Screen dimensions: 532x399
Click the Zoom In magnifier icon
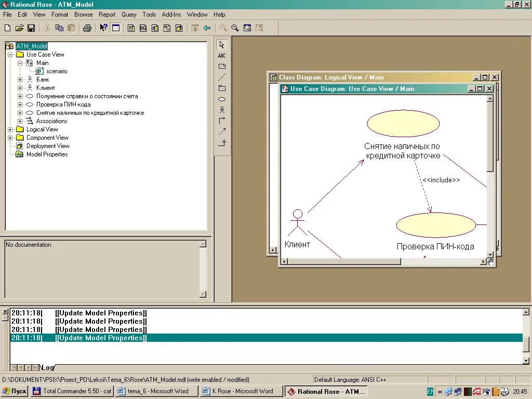[223, 28]
